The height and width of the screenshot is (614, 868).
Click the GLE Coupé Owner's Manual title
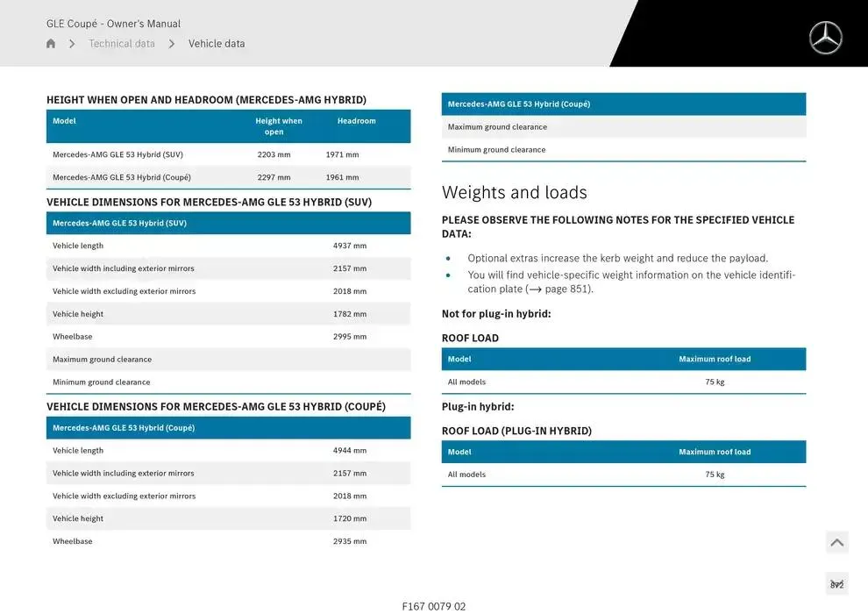(113, 24)
